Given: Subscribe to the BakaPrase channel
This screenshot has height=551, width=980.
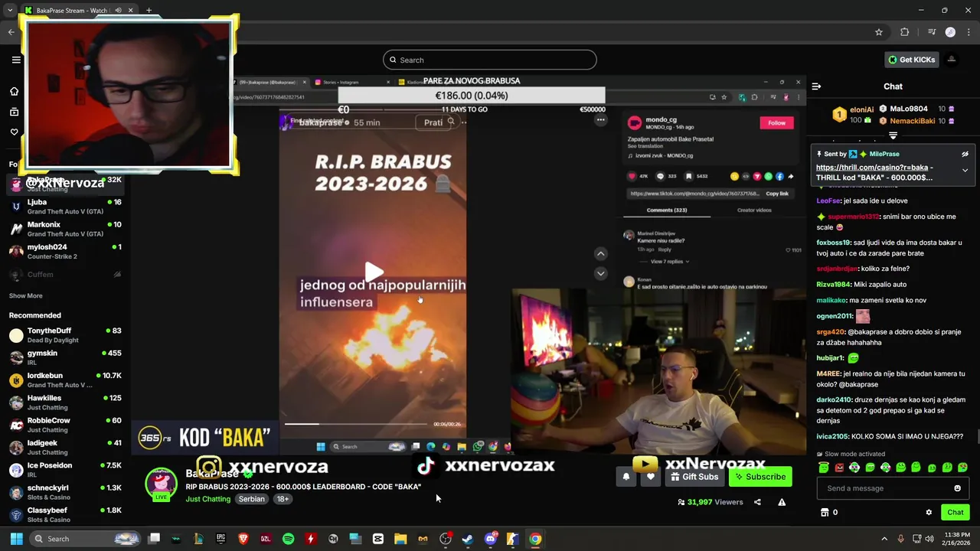Looking at the screenshot, I should pyautogui.click(x=760, y=477).
